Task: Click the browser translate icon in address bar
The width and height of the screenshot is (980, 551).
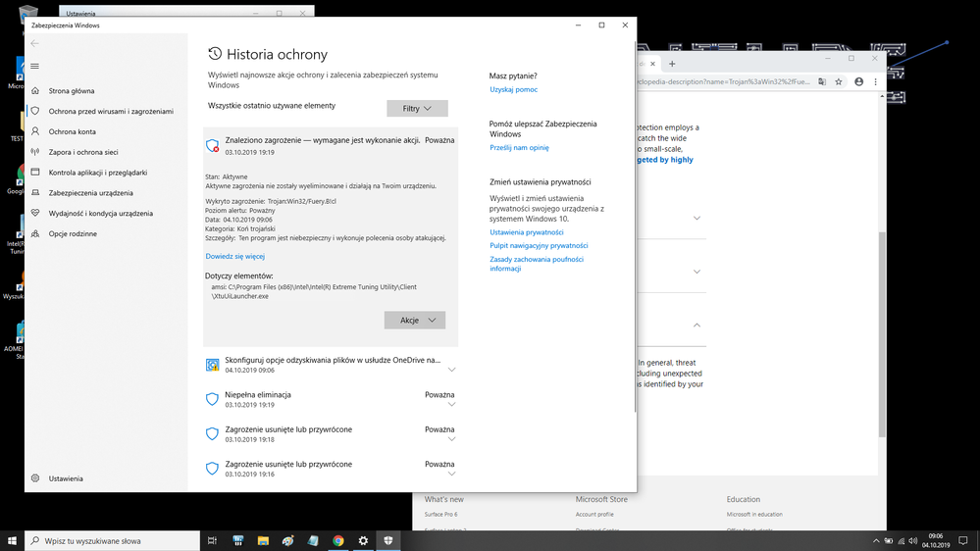Action: pos(822,81)
